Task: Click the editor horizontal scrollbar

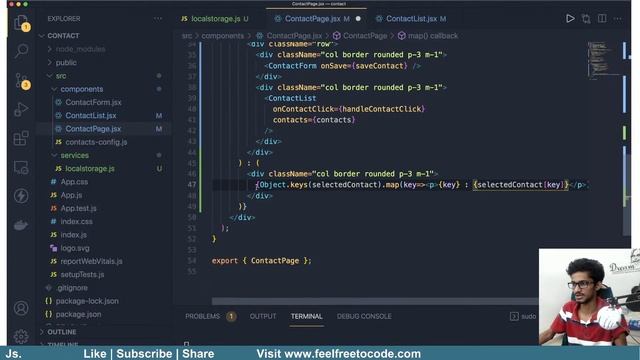Action: click(375, 301)
